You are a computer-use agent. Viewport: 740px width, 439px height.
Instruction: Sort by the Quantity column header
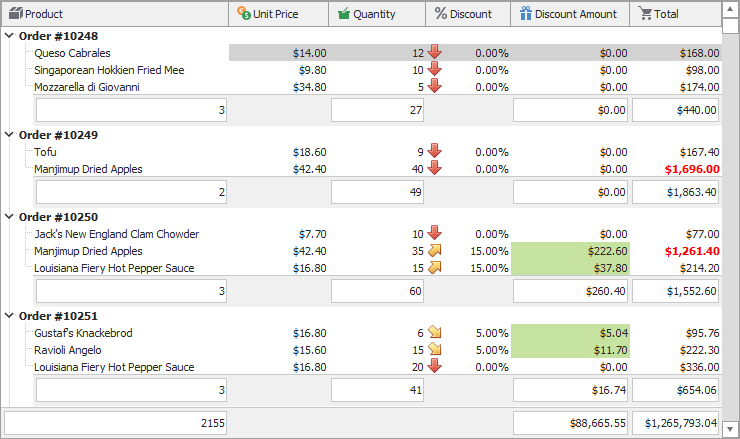(375, 14)
